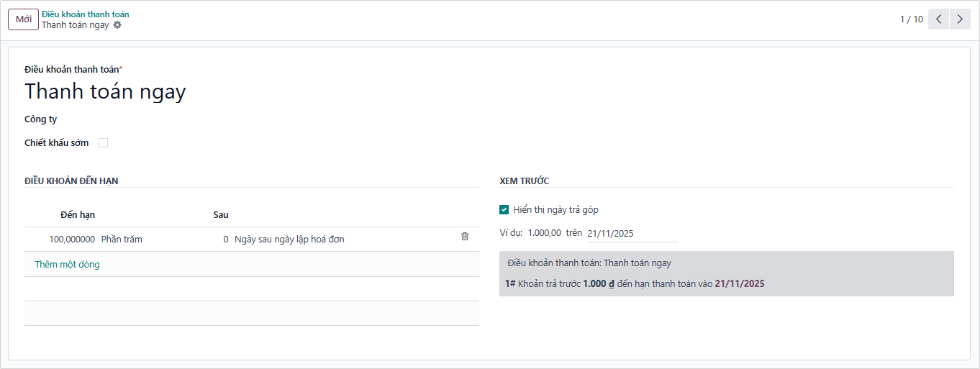
Task: Click the Đến hạn column header
Action: point(78,215)
